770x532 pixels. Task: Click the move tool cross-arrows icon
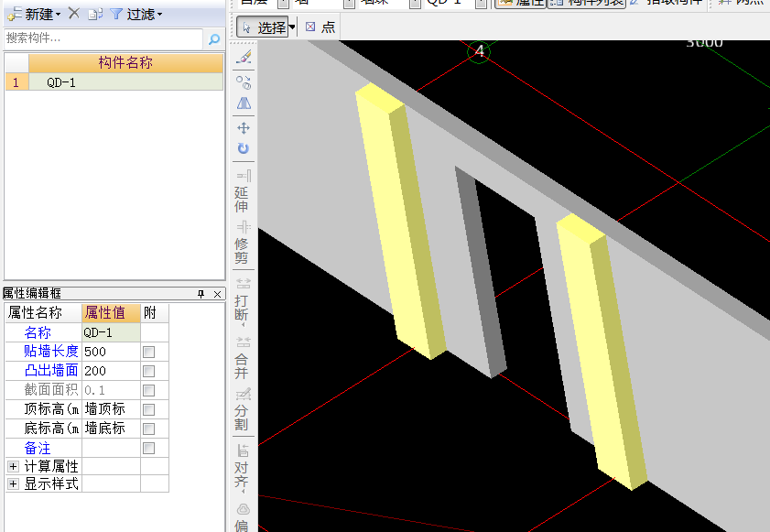pyautogui.click(x=244, y=128)
